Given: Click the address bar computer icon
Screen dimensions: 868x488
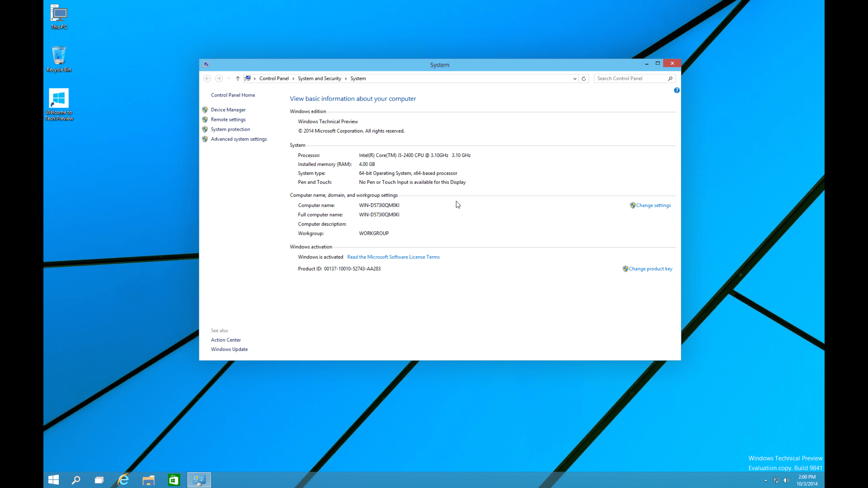Looking at the screenshot, I should click(248, 78).
